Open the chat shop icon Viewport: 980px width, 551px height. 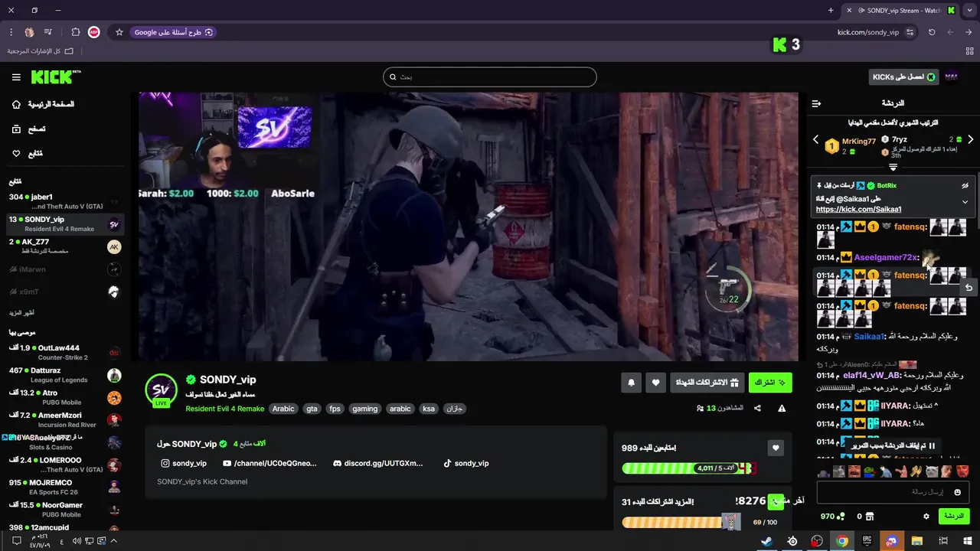pyautogui.click(x=869, y=517)
